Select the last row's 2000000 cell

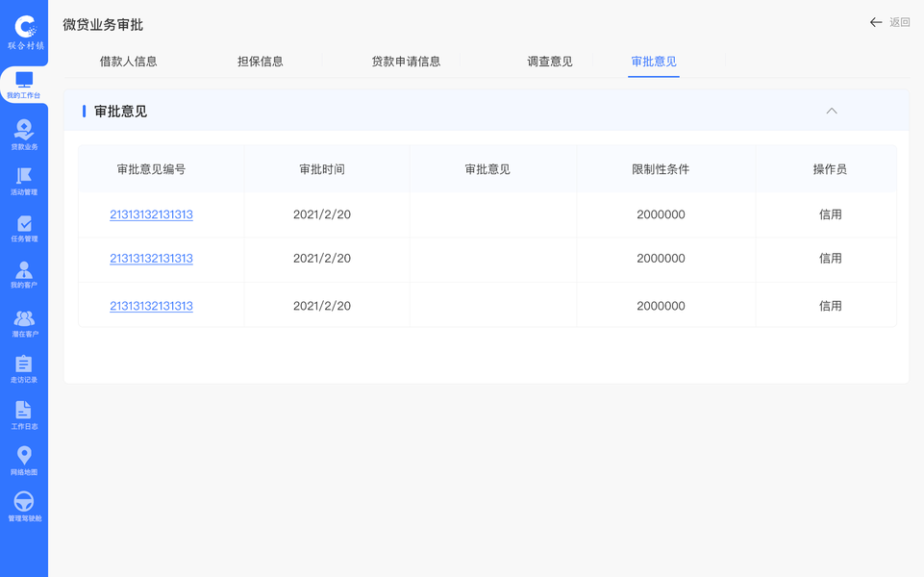coord(661,306)
